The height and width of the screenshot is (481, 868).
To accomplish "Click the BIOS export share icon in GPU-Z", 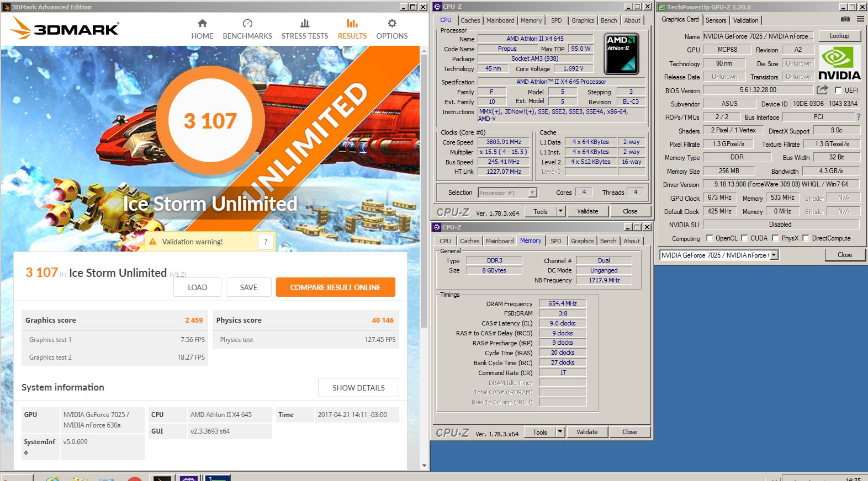I will [823, 90].
